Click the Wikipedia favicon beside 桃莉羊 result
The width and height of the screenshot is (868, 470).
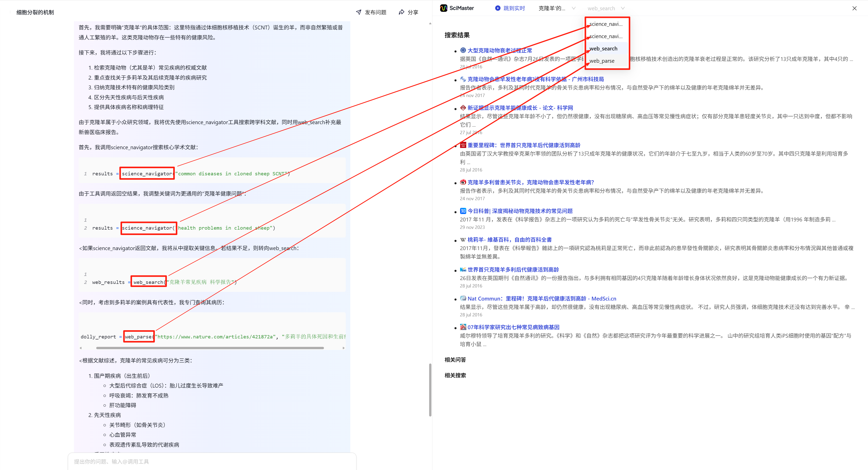pos(463,240)
